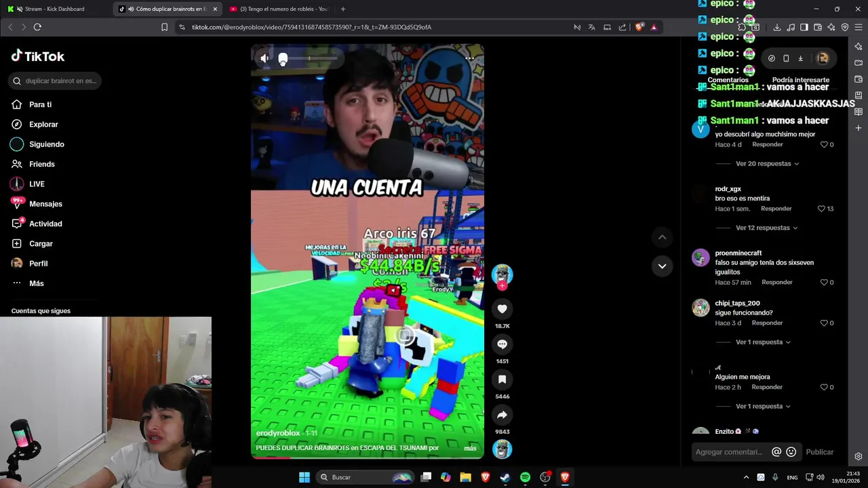Open Siguiendo in TikTok sidebar
This screenshot has height=488, width=868.
click(46, 144)
